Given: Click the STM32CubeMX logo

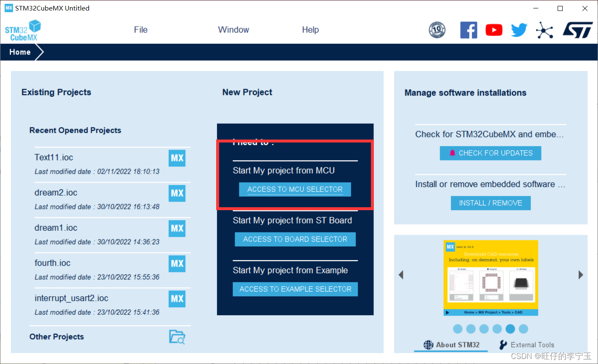Looking at the screenshot, I should (x=23, y=30).
